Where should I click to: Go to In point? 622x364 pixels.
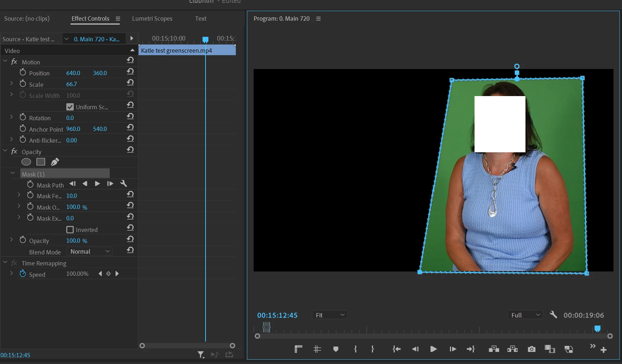pyautogui.click(x=396, y=349)
